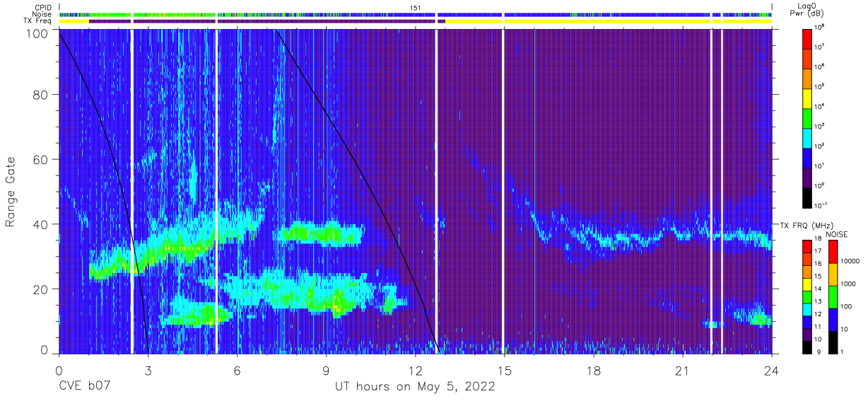Click the 1000 label on NOISE colorbar
The height and width of the screenshot is (401, 868).
(849, 285)
